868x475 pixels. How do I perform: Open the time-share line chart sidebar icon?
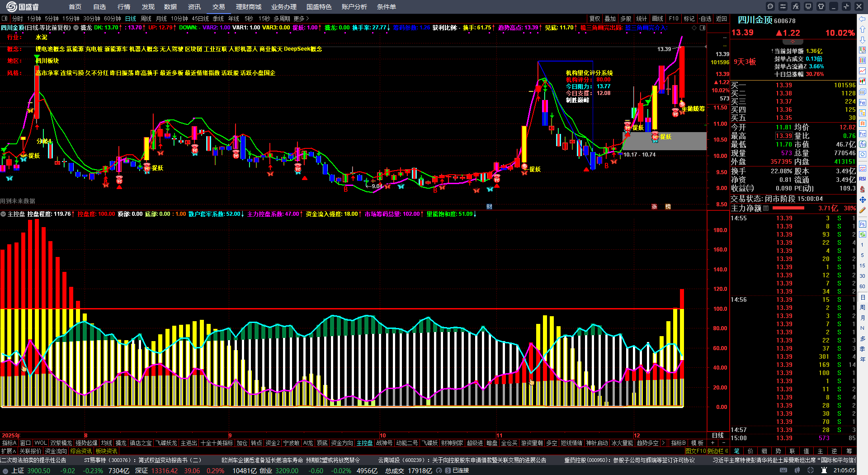click(x=863, y=71)
